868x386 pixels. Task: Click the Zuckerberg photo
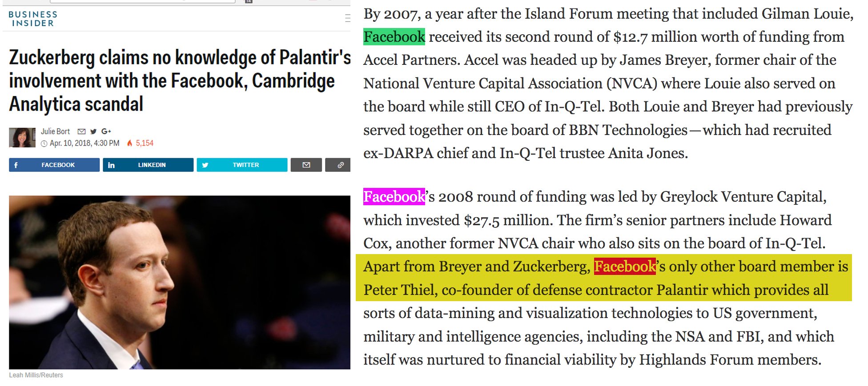(x=180, y=282)
